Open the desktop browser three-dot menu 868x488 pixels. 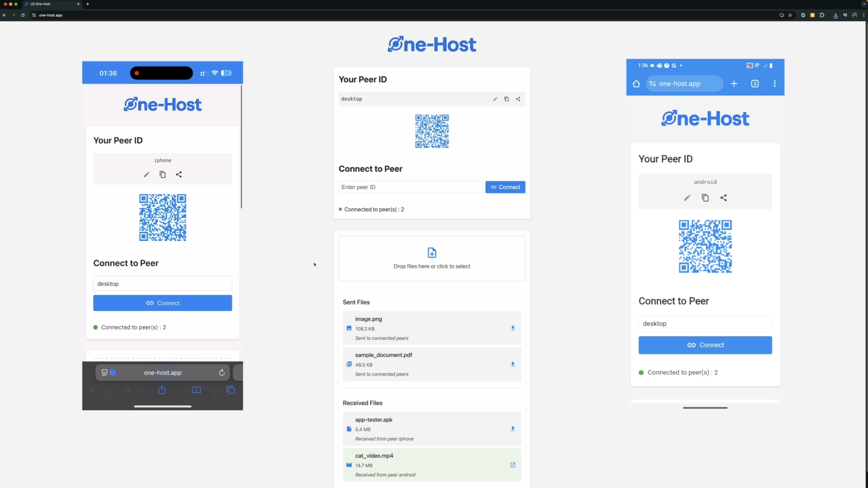pos(864,15)
